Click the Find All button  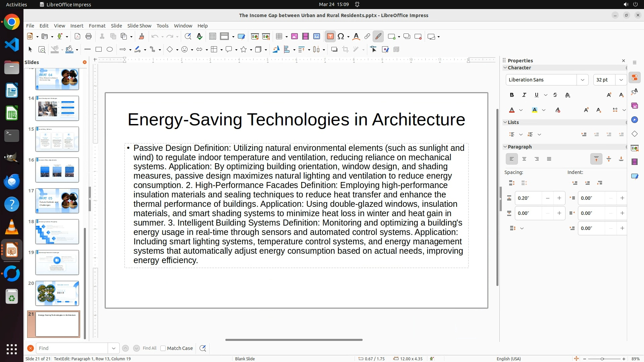(149, 348)
